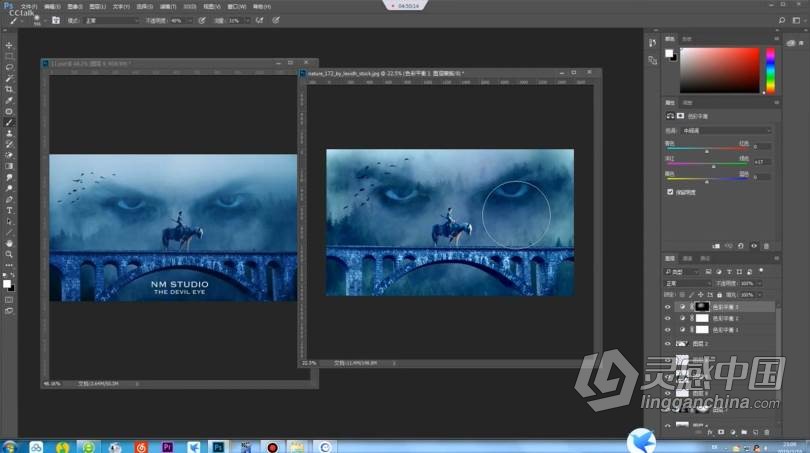810x453 pixels.
Task: Open the Window menu
Action: 237,7
